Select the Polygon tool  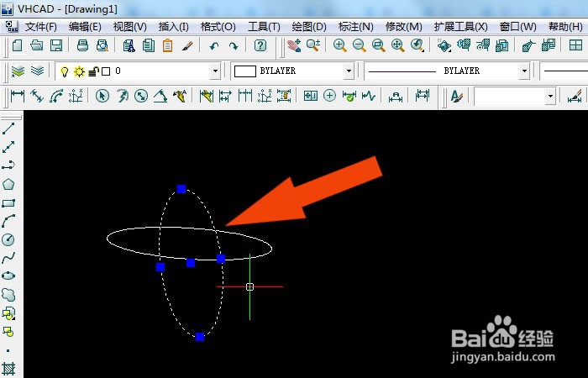(x=8, y=184)
